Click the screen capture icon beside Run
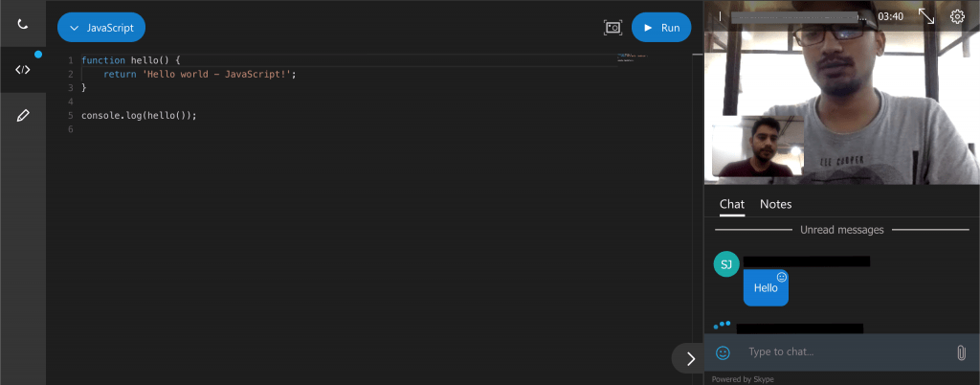The image size is (980, 385). [x=613, y=28]
